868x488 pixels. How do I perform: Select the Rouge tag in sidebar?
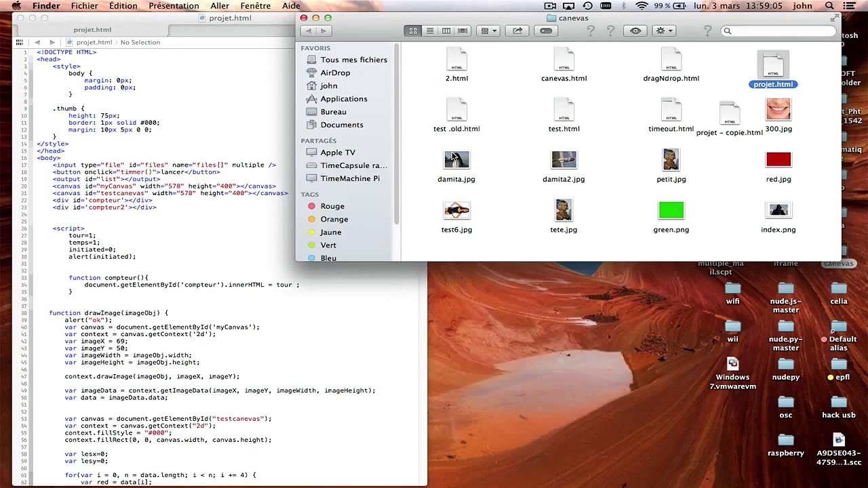click(332, 206)
